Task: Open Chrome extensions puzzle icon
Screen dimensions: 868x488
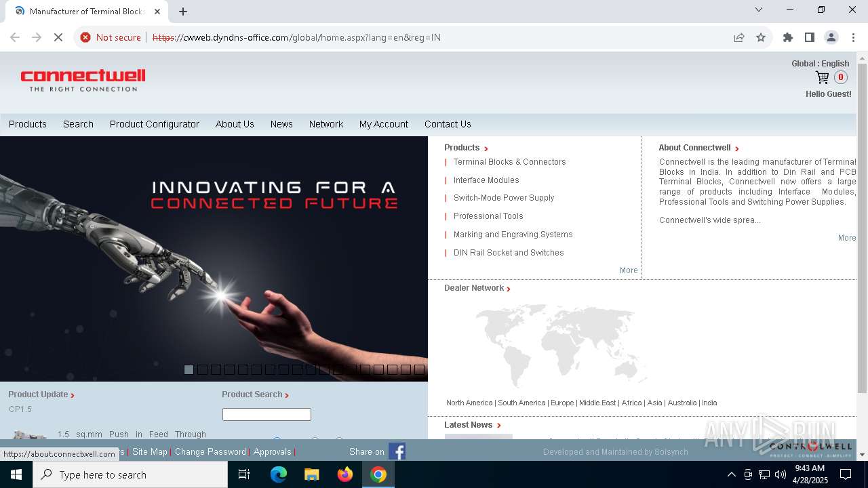Action: tap(788, 37)
